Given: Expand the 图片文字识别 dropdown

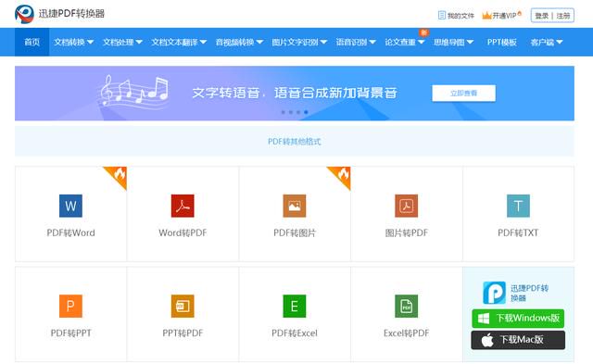Looking at the screenshot, I should click(299, 42).
